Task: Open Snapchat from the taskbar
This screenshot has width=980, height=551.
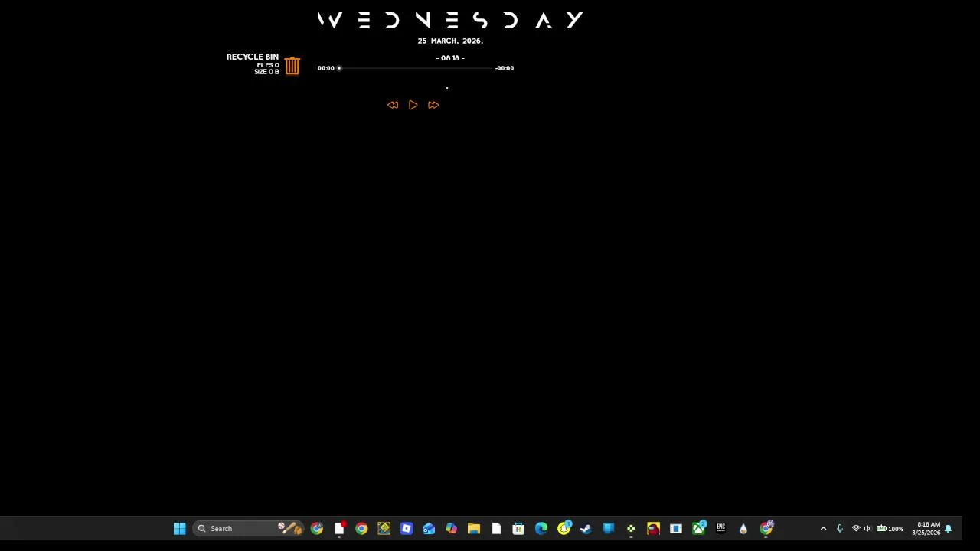Action: click(x=564, y=528)
